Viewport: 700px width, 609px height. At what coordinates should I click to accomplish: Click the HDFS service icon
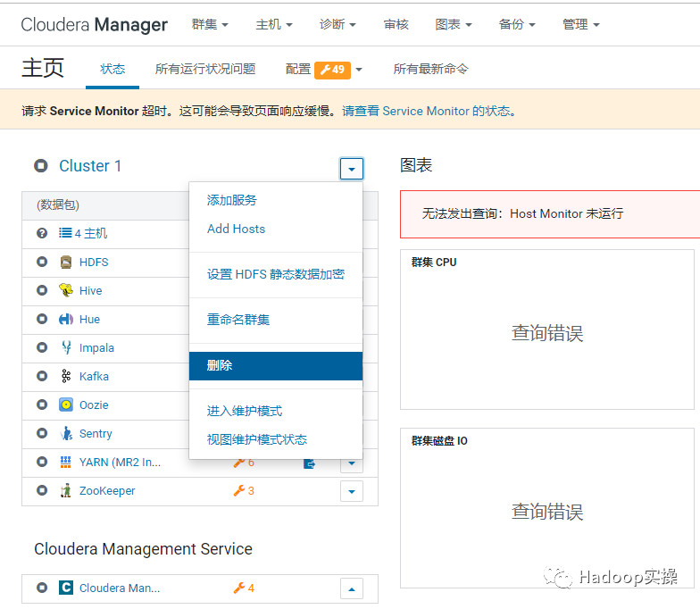66,263
